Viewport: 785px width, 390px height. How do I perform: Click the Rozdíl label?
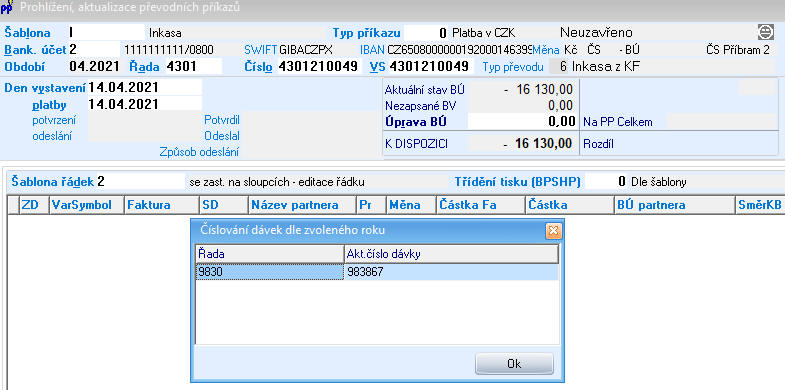pyautogui.click(x=598, y=145)
